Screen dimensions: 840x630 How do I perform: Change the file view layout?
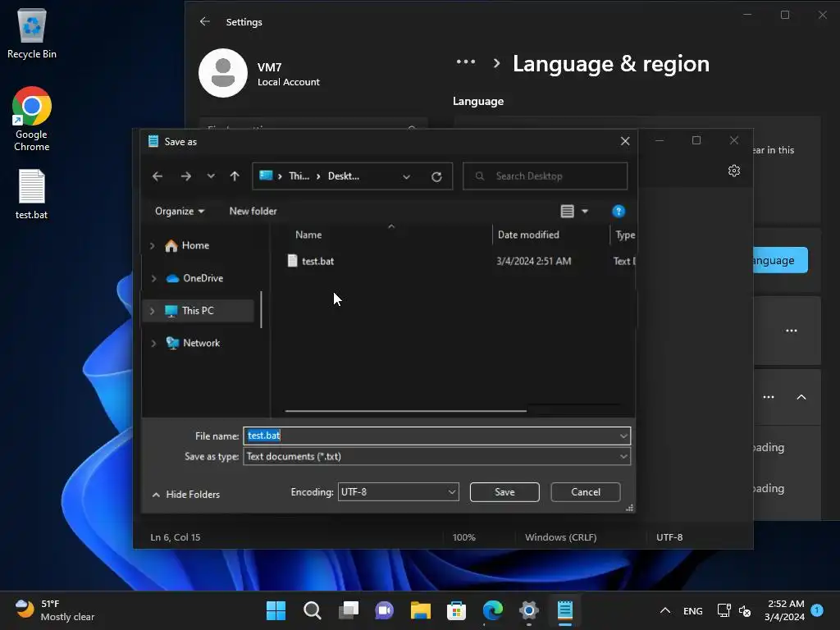(x=568, y=211)
